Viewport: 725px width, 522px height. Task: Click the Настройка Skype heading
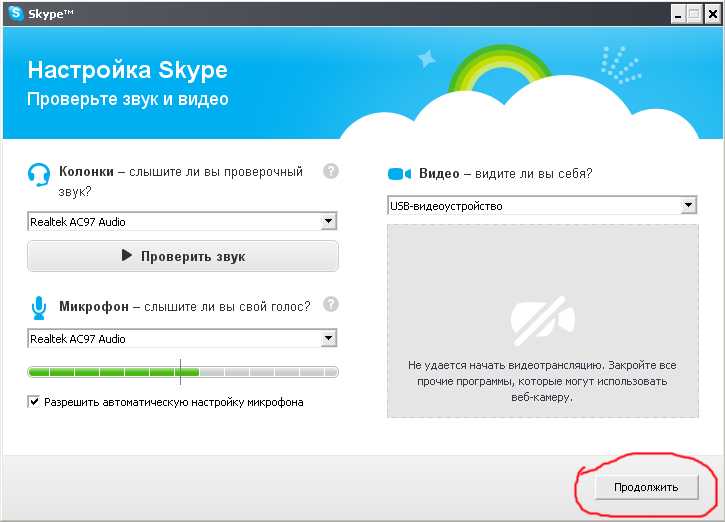coord(128,70)
